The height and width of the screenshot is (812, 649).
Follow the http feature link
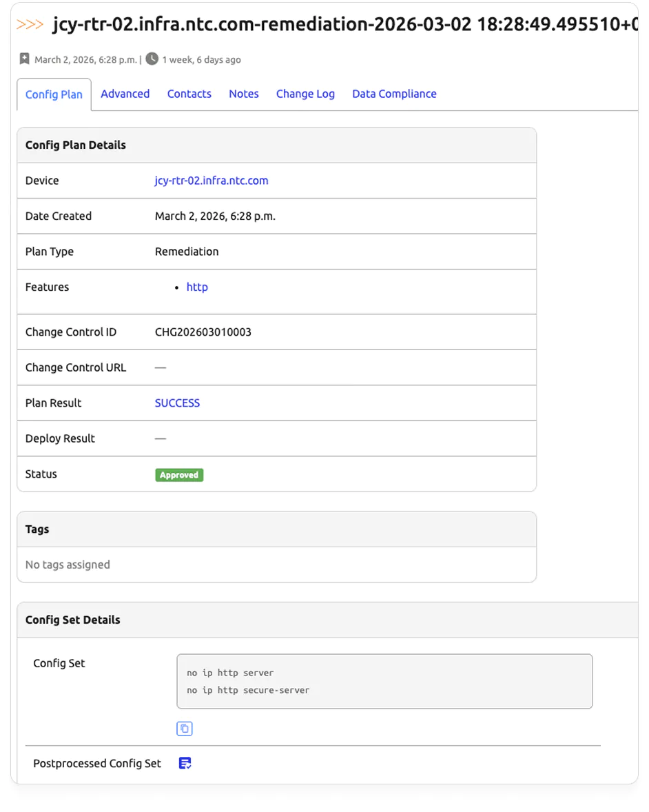point(197,287)
